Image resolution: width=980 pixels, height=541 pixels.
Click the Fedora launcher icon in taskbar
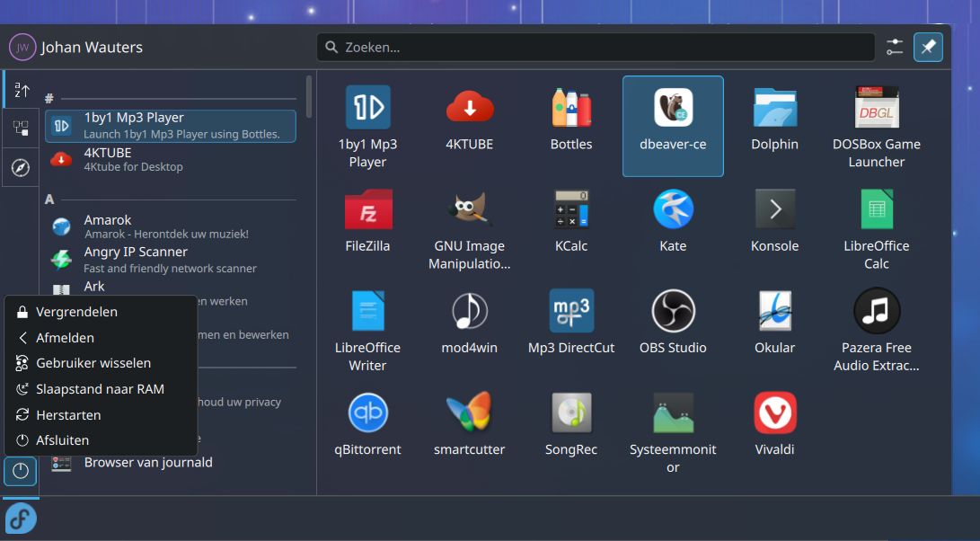pos(21,519)
